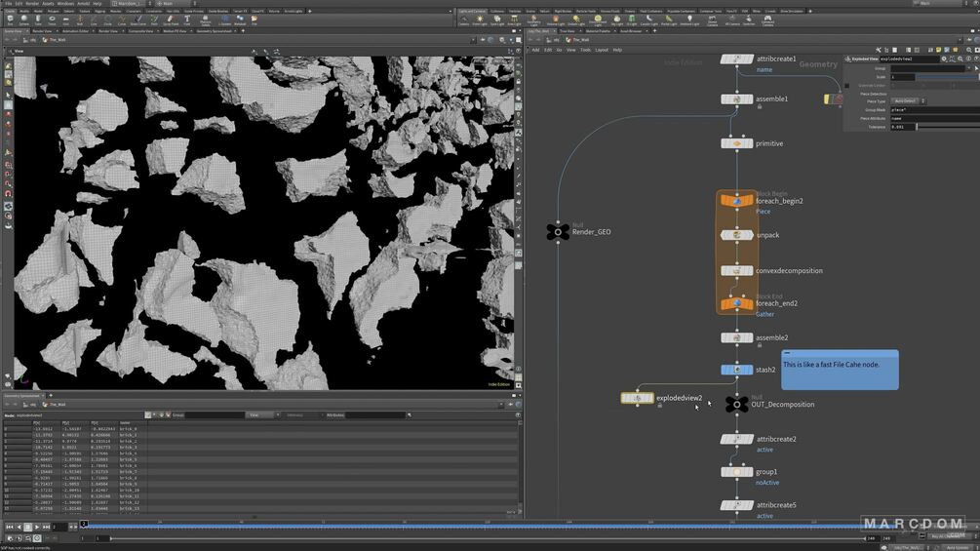The height and width of the screenshot is (551, 980).
Task: Open the Piece Type dropdown
Action: tap(908, 101)
